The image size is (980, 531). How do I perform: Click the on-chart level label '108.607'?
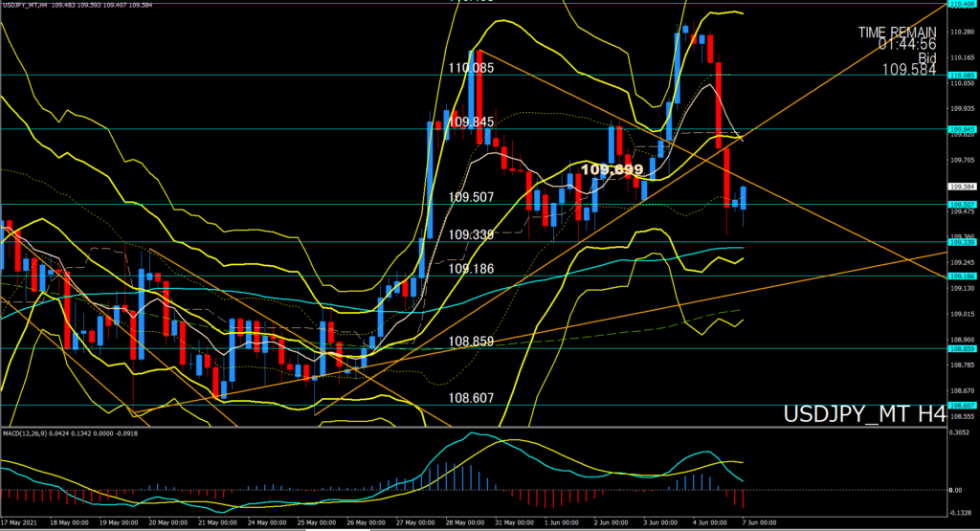tap(471, 398)
